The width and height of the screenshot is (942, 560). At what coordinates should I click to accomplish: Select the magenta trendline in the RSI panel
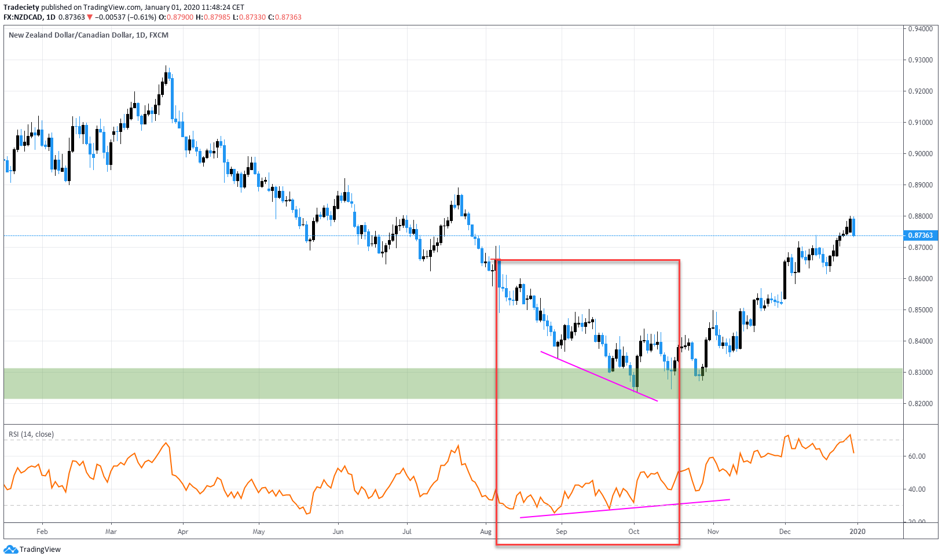click(625, 509)
